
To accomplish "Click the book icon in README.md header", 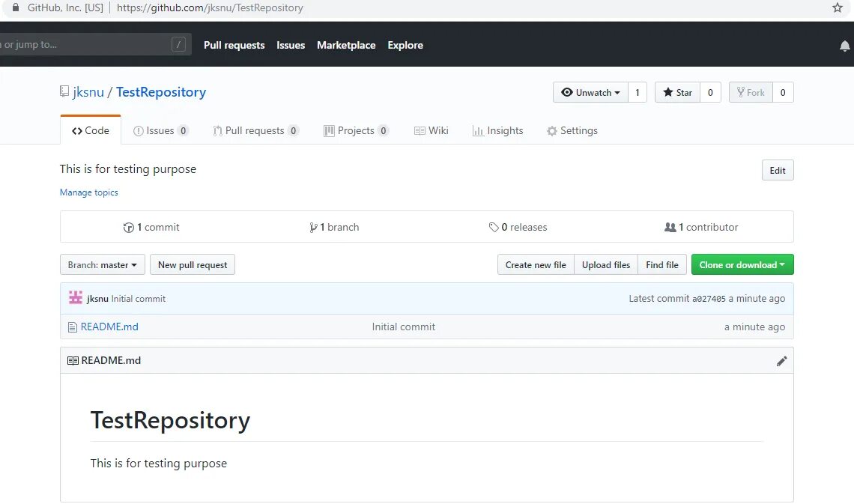I will coord(73,360).
